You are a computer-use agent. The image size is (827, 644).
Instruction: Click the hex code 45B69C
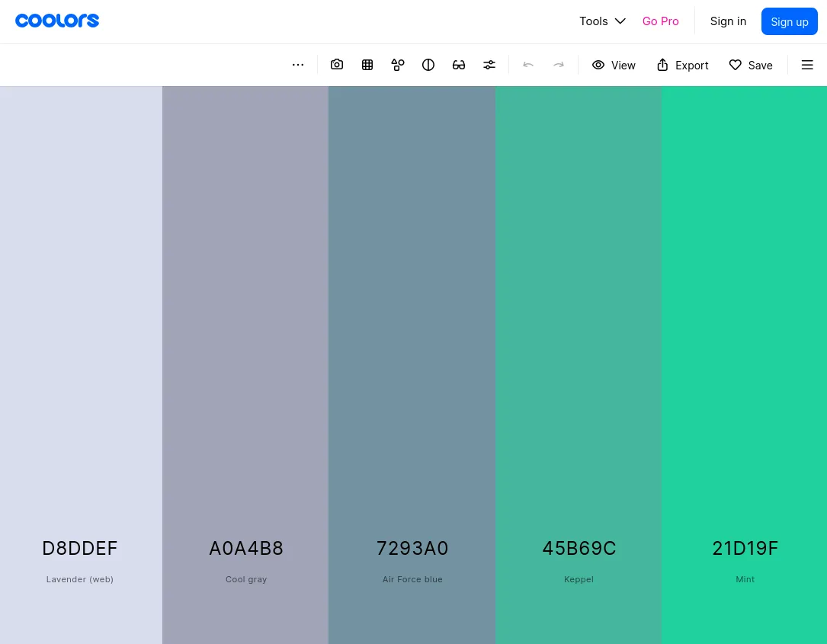click(579, 549)
